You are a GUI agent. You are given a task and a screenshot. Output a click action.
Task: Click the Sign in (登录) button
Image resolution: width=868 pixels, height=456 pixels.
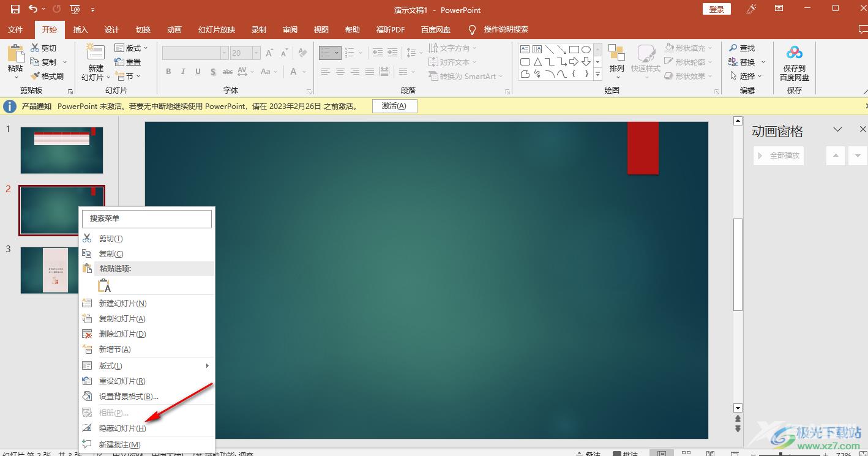717,9
